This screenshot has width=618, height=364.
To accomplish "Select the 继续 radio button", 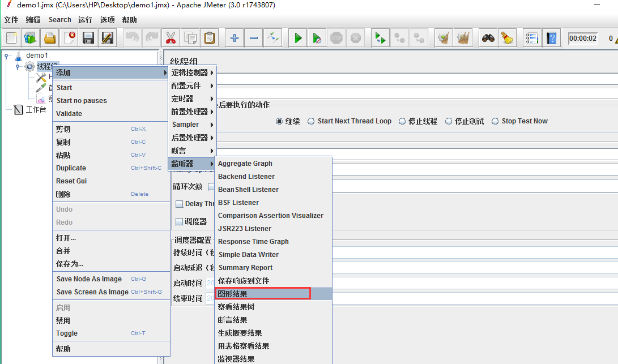I will point(279,121).
